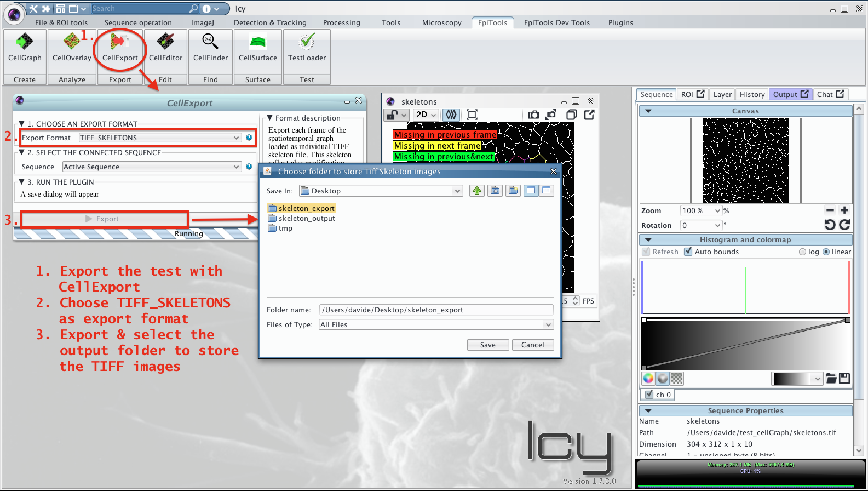Click the Folder name input field

(436, 310)
